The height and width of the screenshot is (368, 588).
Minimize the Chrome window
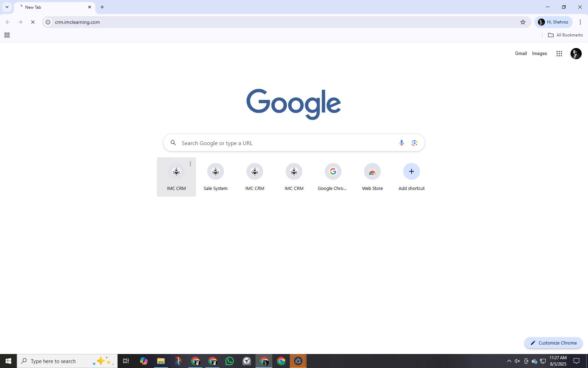point(548,7)
